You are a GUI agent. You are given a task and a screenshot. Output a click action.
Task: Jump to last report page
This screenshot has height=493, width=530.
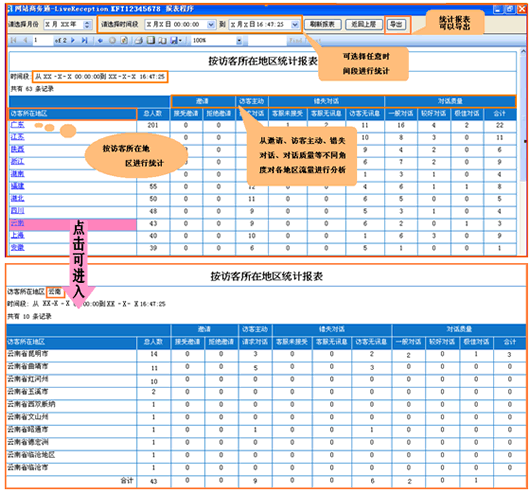point(84,41)
